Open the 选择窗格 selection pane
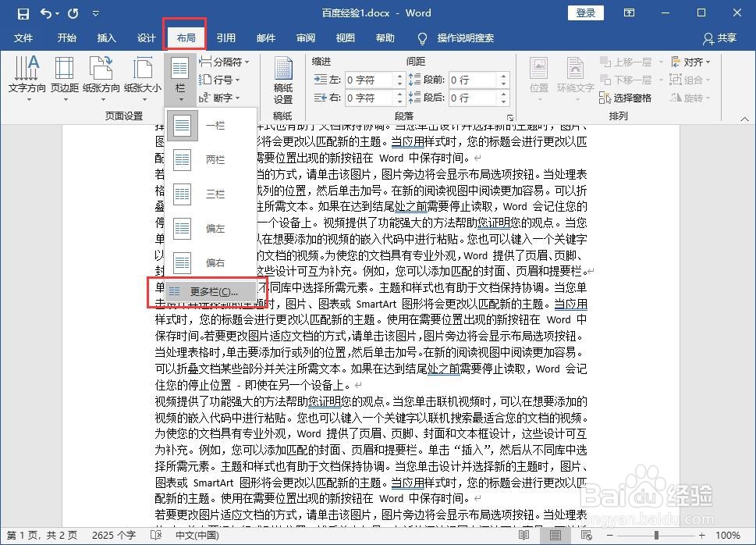This screenshot has height=545, width=756. pyautogui.click(x=626, y=98)
